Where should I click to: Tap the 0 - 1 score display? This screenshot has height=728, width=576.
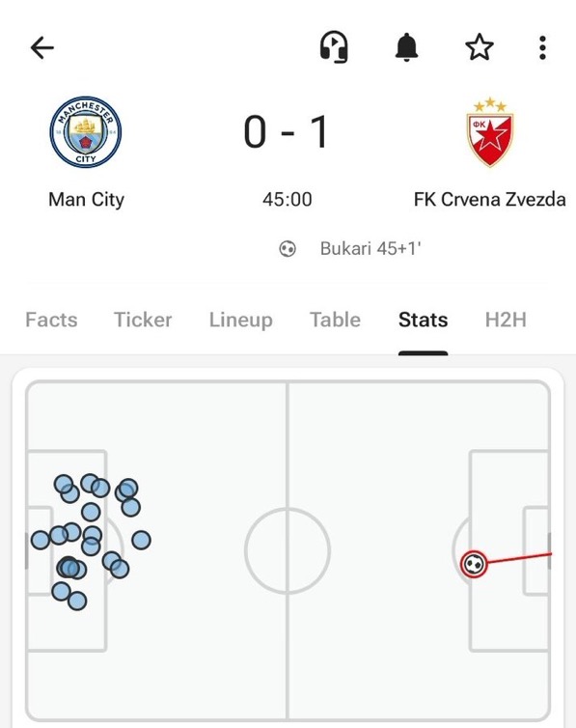(x=288, y=132)
